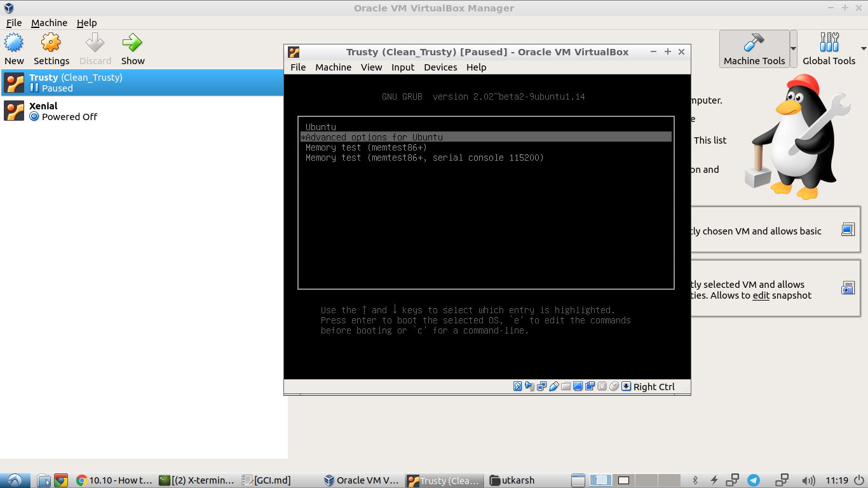Open the VM Settings
Viewport: 868px width, 488px height.
[x=51, y=48]
